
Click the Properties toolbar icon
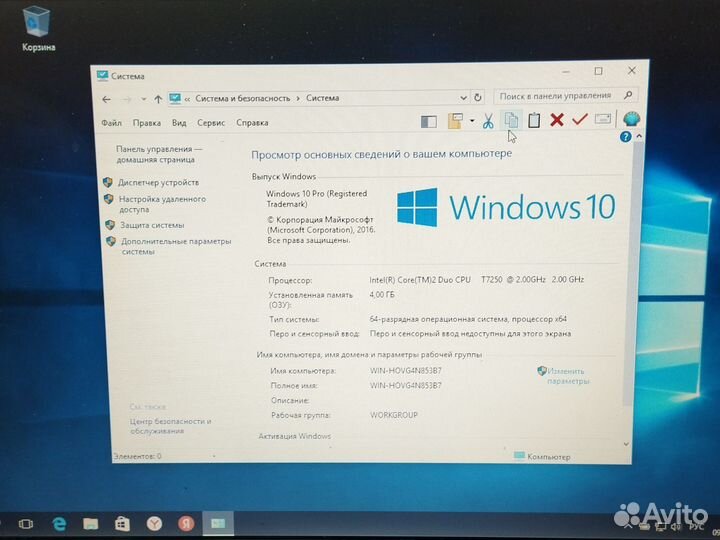pos(603,119)
